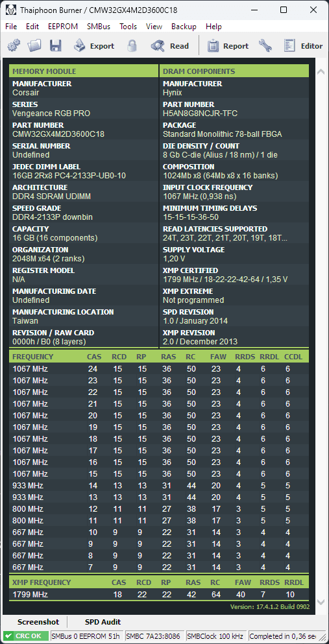
Task: Click SMBClock 100 kHz status entry
Action: [x=216, y=636]
